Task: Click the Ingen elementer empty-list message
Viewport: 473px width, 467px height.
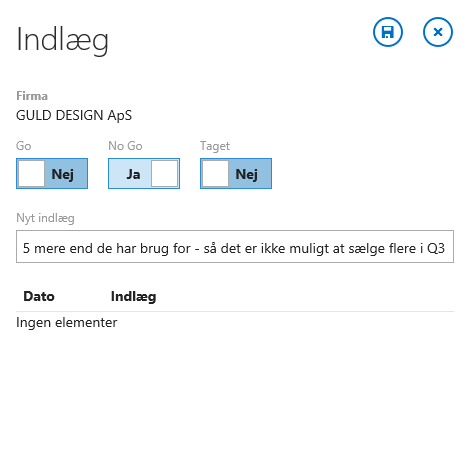Action: click(x=67, y=323)
